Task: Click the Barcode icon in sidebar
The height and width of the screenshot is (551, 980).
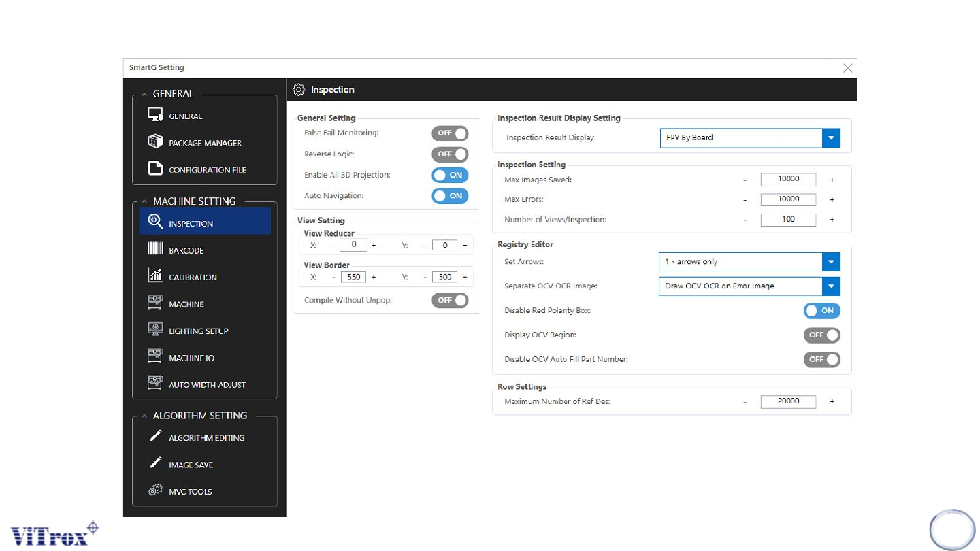Action: (155, 250)
